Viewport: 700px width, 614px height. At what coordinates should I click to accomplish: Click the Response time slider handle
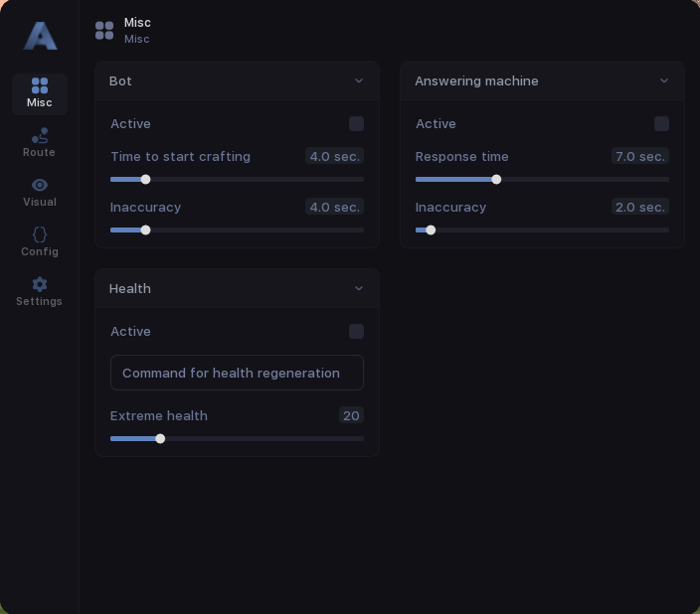(x=496, y=180)
